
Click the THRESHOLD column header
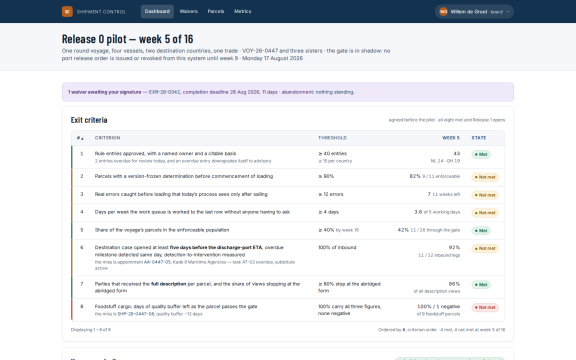pos(332,138)
